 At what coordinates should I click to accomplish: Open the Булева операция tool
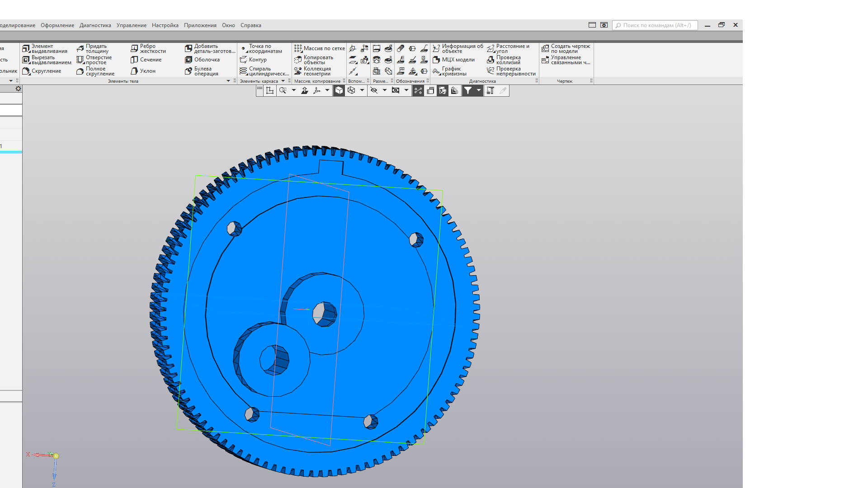tap(202, 71)
